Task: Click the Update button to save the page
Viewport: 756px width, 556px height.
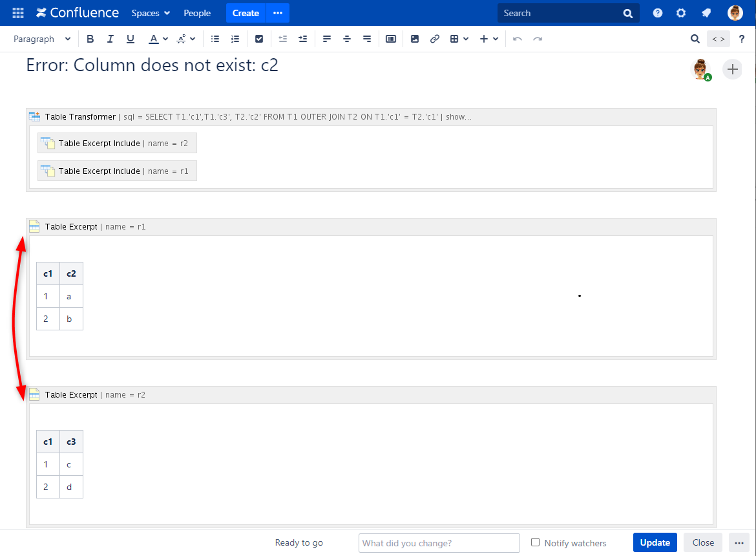Action: (655, 542)
